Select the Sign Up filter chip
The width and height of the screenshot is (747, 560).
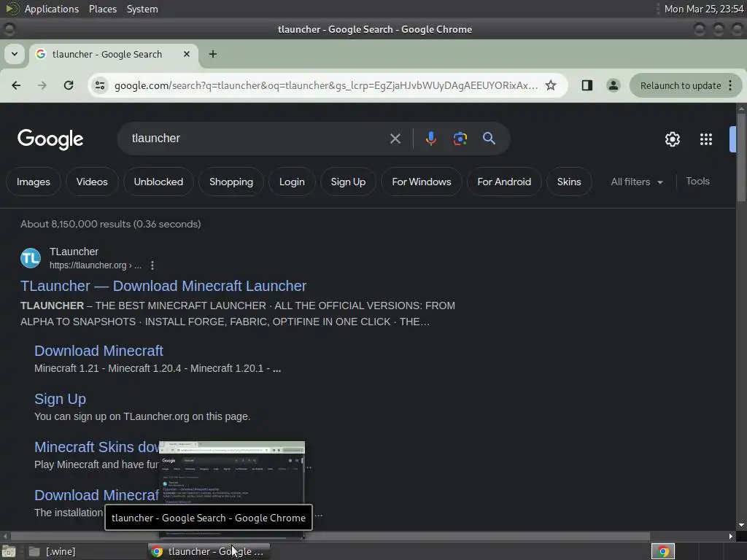(348, 182)
